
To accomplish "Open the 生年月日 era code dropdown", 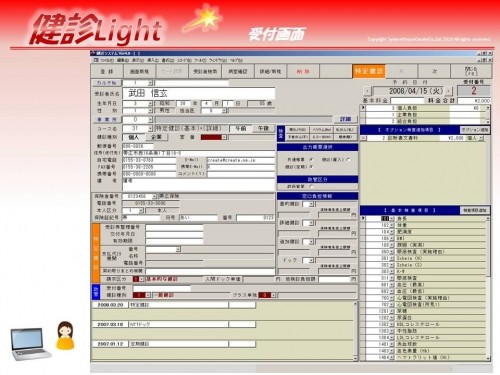I will (150, 103).
